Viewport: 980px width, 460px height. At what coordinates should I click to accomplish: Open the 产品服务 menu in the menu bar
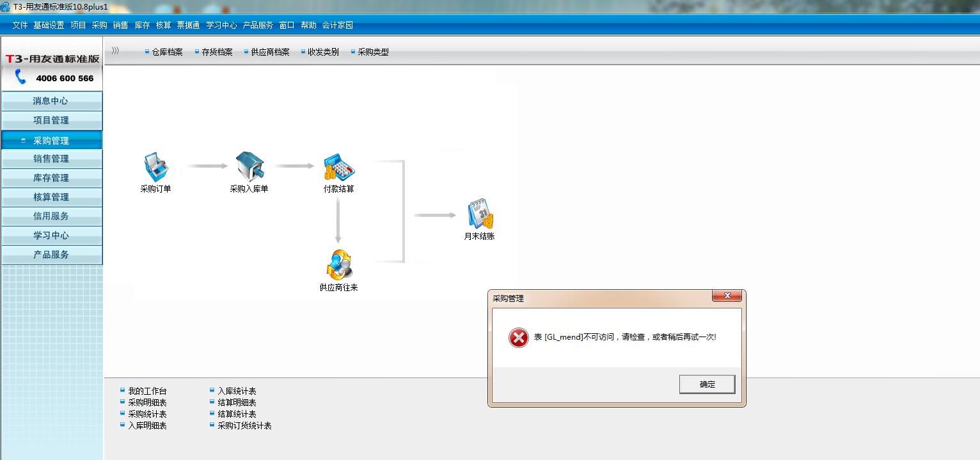[x=258, y=26]
